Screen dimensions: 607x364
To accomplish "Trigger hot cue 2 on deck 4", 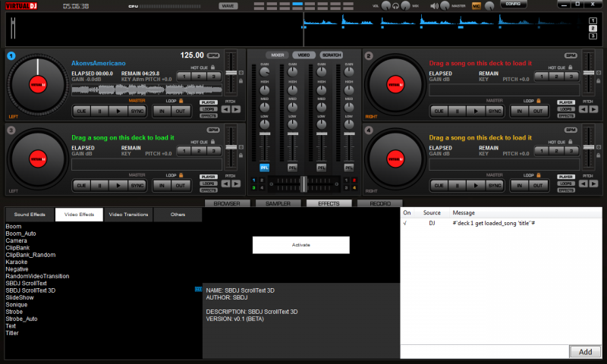I will [x=556, y=151].
